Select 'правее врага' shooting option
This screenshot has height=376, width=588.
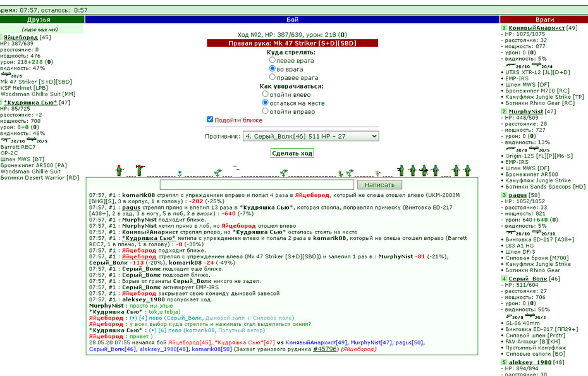(273, 77)
